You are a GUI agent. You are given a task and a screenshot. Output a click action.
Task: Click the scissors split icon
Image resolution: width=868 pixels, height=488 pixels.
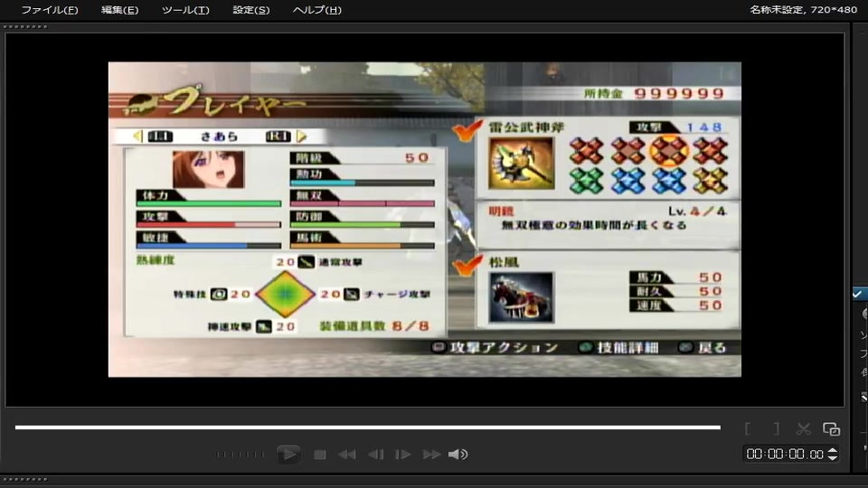click(803, 428)
